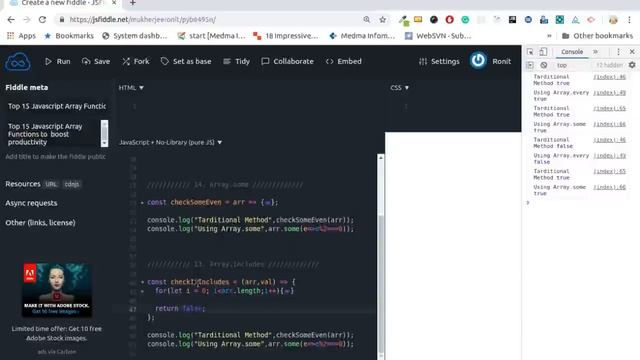Bookmark this page with the star
The image size is (640, 360).
382,20
